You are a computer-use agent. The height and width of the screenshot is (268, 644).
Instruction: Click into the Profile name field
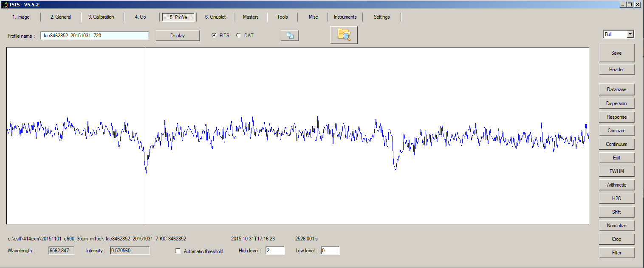pyautogui.click(x=95, y=36)
